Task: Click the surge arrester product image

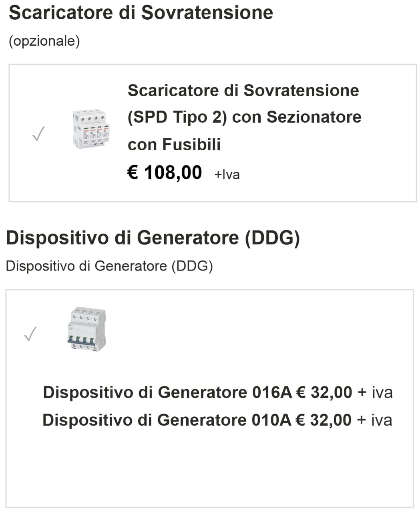Action: click(90, 129)
